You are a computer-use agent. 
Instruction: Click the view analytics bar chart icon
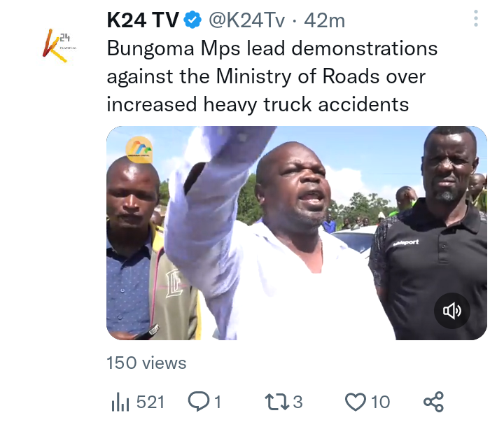tap(120, 402)
